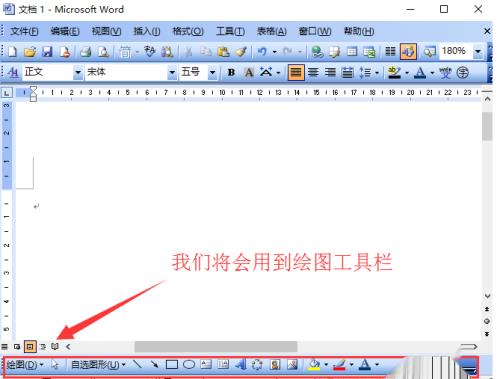The image size is (500, 379).
Task: Open phonetic guide (wén) button
Action: 445,72
